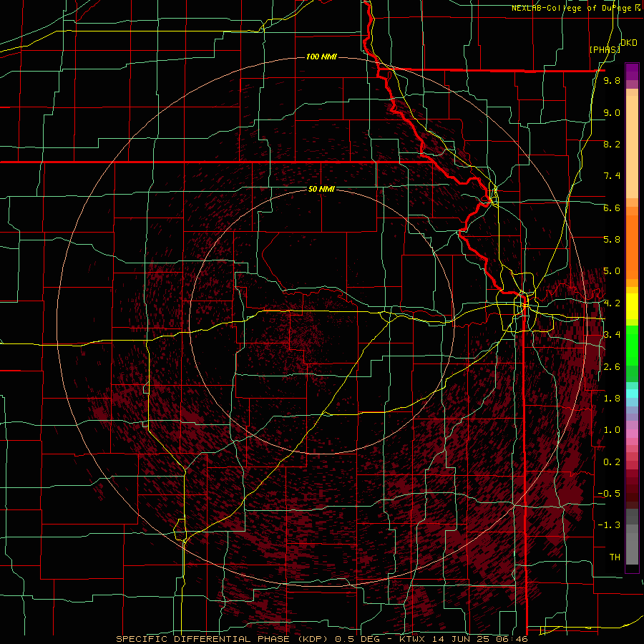Screen dimensions: 644x644
Task: Click the [PHAS] unit label
Action: click(x=605, y=49)
